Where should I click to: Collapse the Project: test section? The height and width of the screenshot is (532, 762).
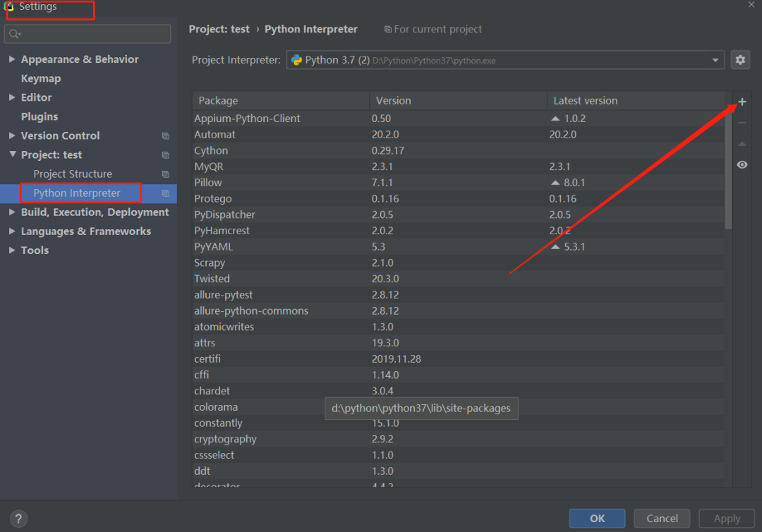click(x=13, y=154)
